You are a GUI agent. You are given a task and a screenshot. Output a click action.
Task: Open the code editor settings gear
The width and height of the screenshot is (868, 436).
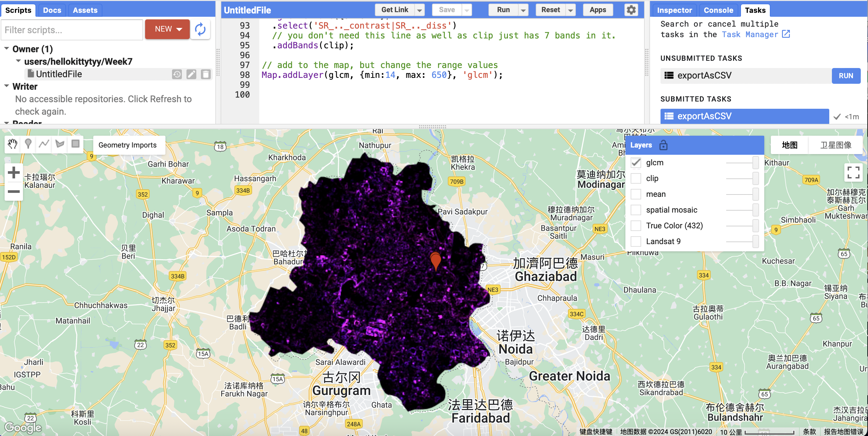tap(631, 10)
